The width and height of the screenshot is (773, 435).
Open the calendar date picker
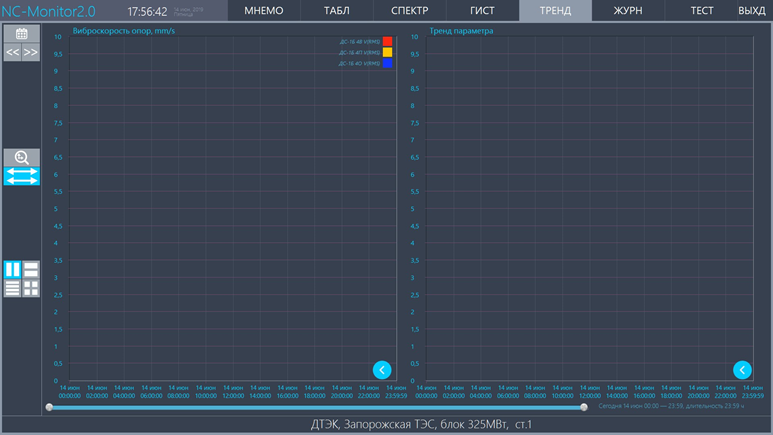point(22,34)
